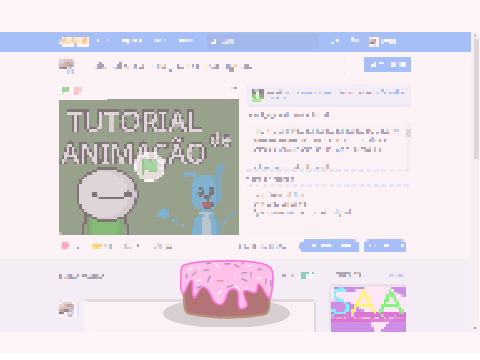Open the messages icon in the navbar
This screenshot has height=360, width=480.
coord(335,41)
